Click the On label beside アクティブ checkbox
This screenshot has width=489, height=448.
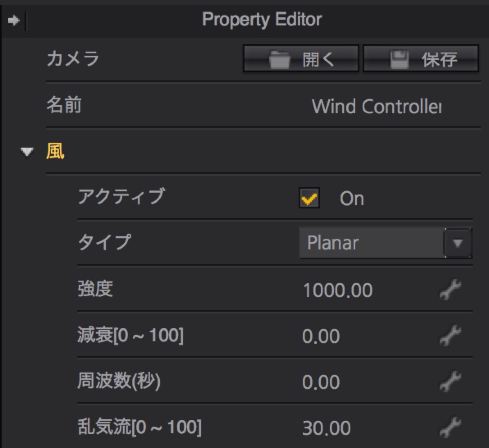click(x=352, y=199)
